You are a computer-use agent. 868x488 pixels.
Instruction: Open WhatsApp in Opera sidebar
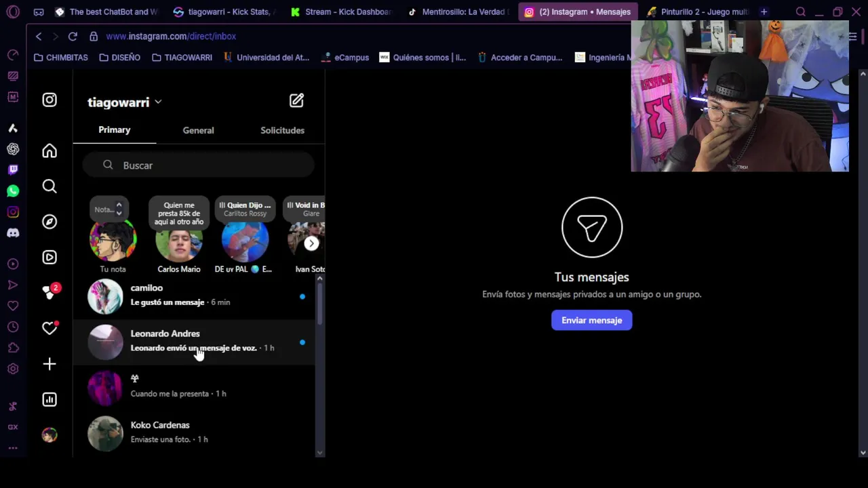pyautogui.click(x=13, y=191)
